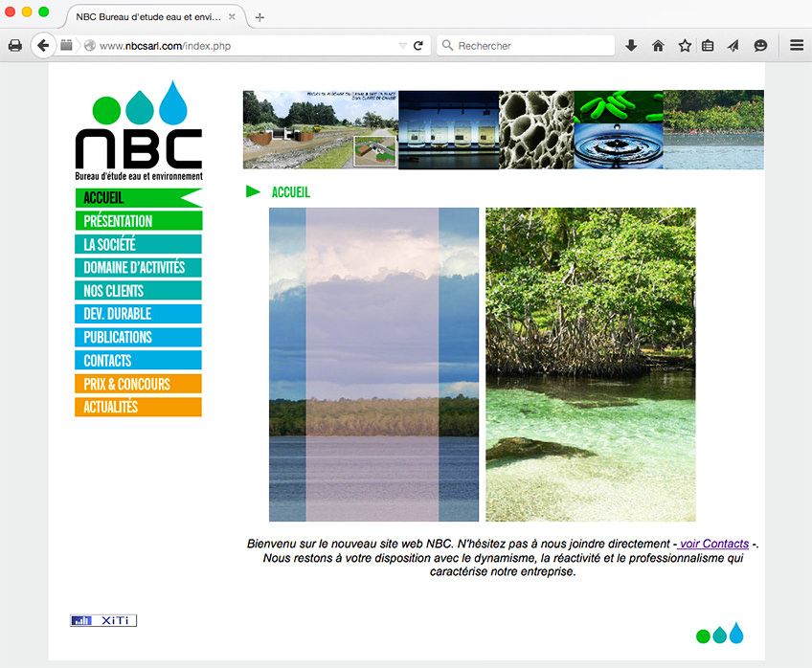The width and height of the screenshot is (812, 668).
Task: Select Domaine d'activités in the sidebar
Action: 138,268
